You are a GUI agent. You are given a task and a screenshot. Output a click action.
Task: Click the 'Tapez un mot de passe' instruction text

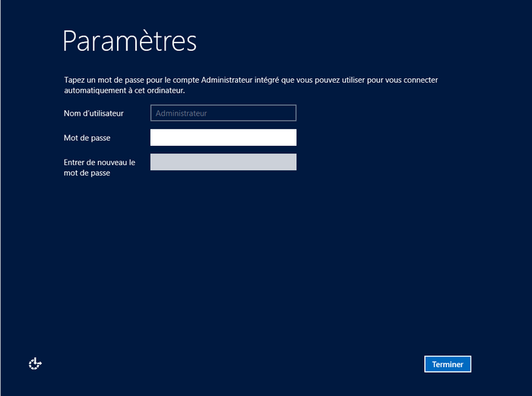point(251,85)
